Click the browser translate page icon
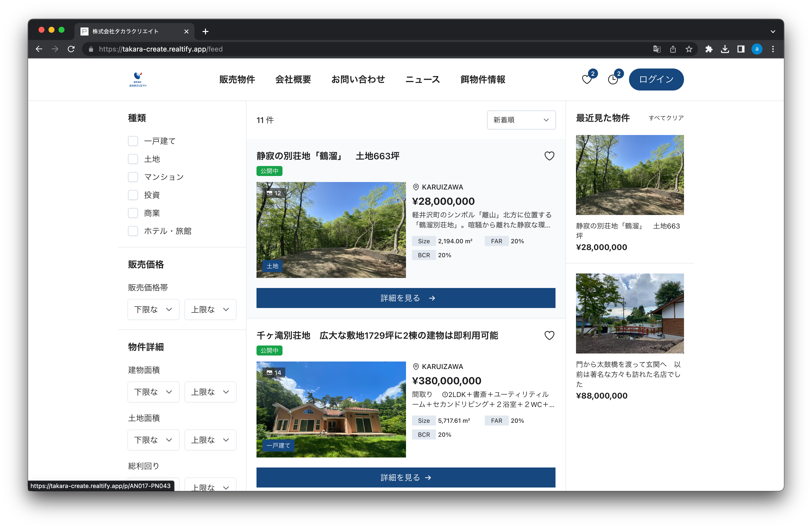Viewport: 812px width, 528px height. [656, 49]
